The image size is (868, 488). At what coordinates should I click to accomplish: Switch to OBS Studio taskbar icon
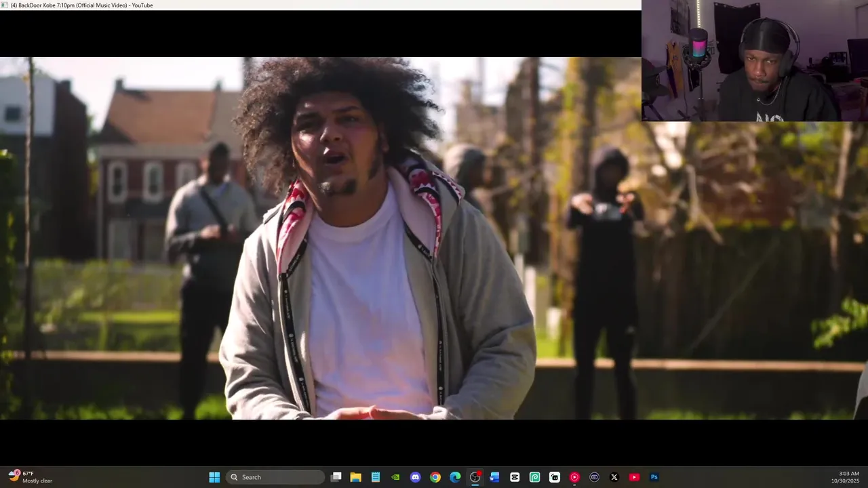(475, 477)
